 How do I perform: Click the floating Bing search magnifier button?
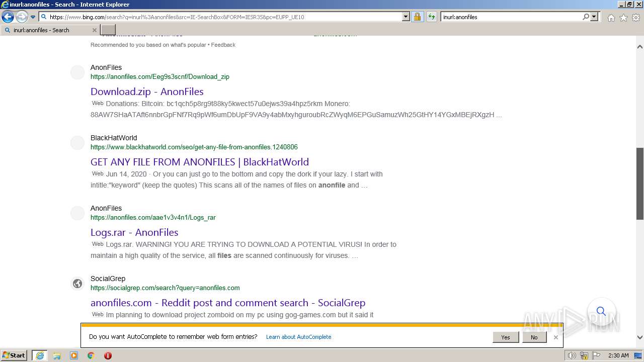pos(601,311)
